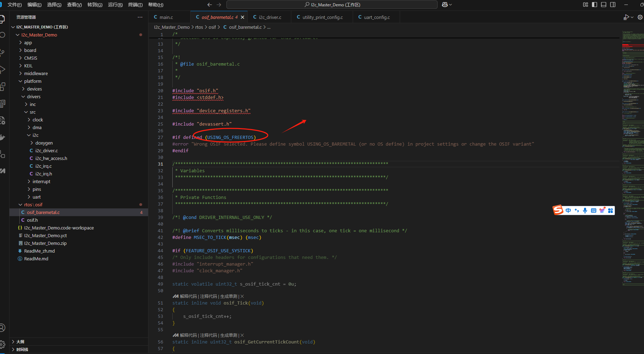Click the osif breadcrumb segment
The height and width of the screenshot is (354, 644).
(212, 27)
